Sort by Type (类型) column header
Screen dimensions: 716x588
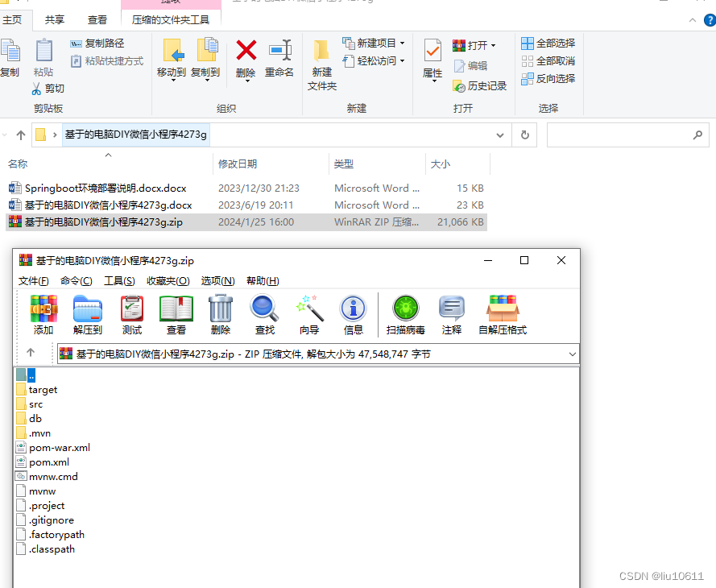coord(343,164)
